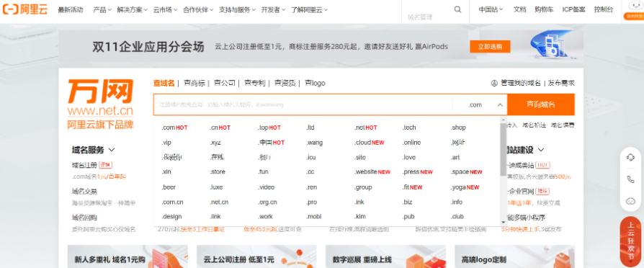Pick the .xyz suffix
The width and height of the screenshot is (644, 268).
click(215, 143)
